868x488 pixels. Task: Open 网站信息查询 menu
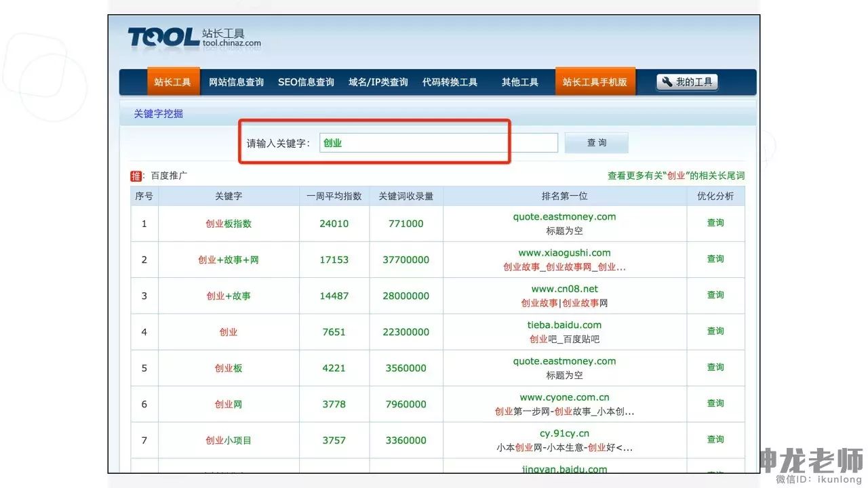[x=236, y=82]
